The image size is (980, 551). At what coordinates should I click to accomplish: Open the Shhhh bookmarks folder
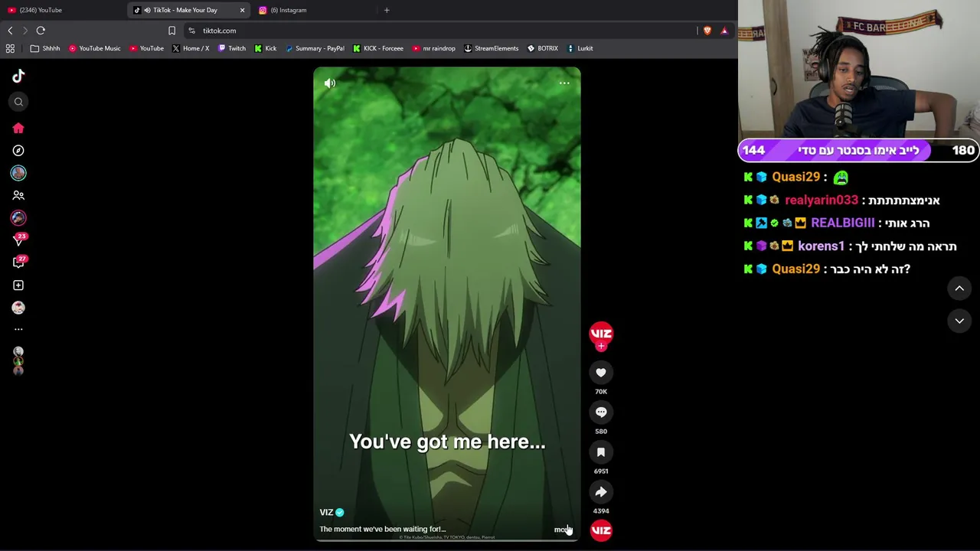(x=45, y=48)
